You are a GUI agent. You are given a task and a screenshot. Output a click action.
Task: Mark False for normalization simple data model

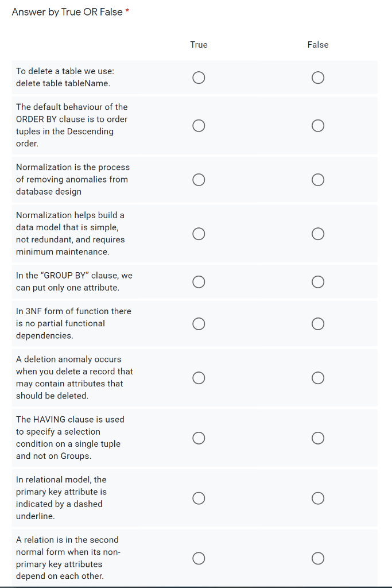[318, 234]
